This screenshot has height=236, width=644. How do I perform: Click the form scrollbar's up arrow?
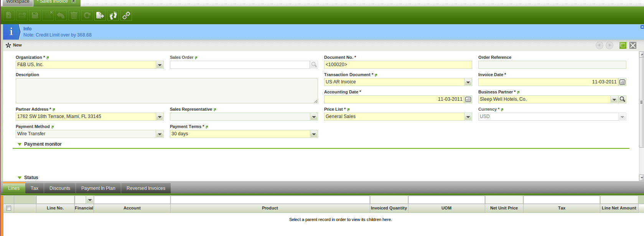tap(641, 54)
